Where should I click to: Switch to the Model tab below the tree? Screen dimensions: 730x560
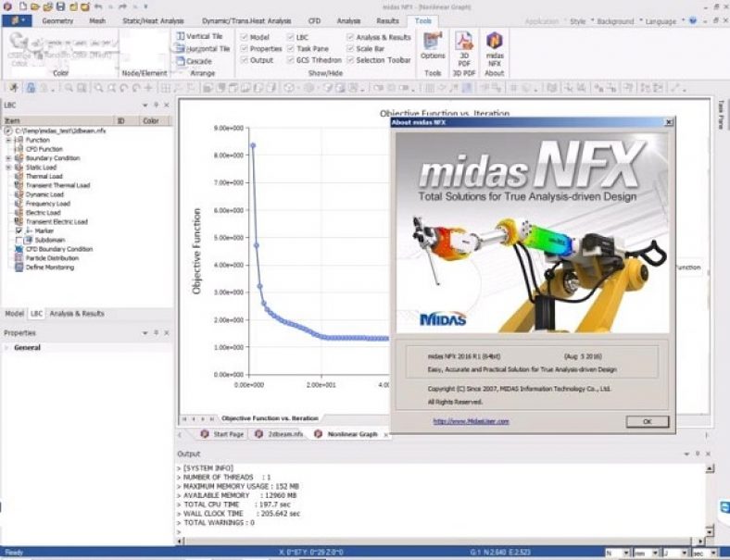(x=14, y=314)
